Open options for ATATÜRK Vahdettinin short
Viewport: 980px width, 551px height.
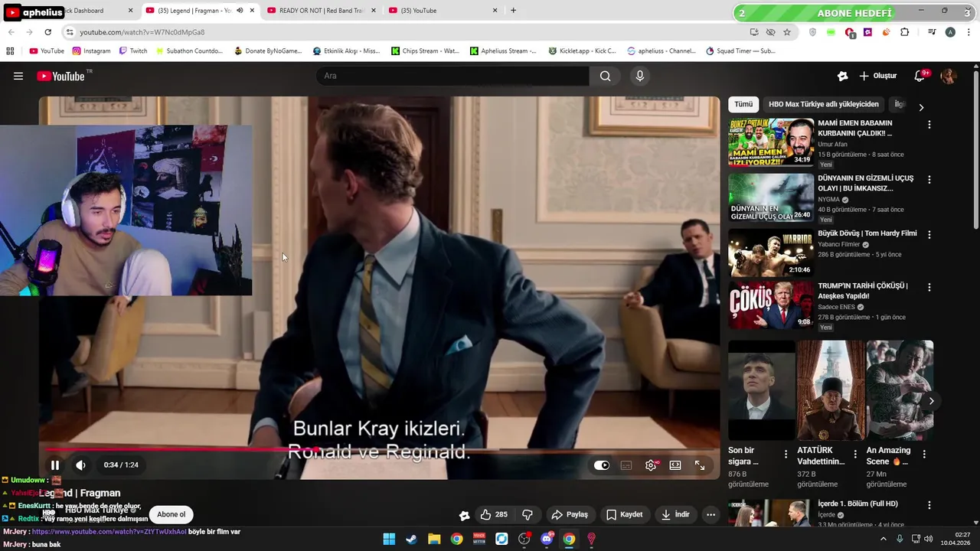click(855, 454)
